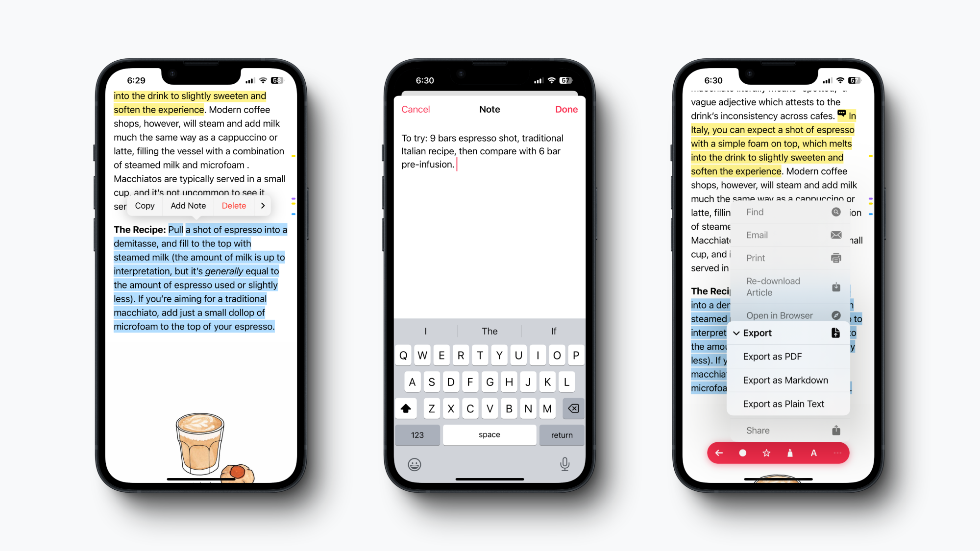Image resolution: width=980 pixels, height=551 pixels.
Task: Toggle yellow highlight on selected text
Action: tap(292, 205)
